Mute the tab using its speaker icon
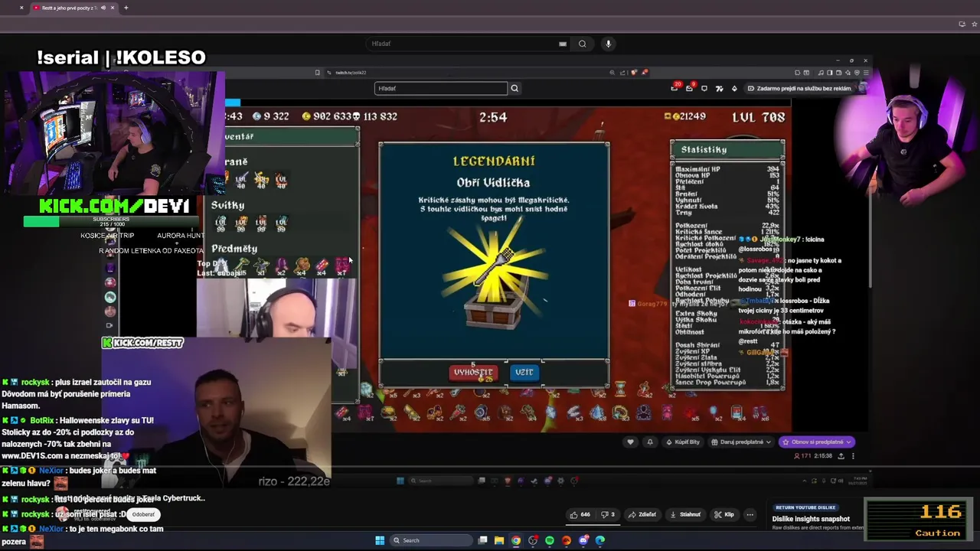Screen dimensions: 980x551 coord(103,8)
